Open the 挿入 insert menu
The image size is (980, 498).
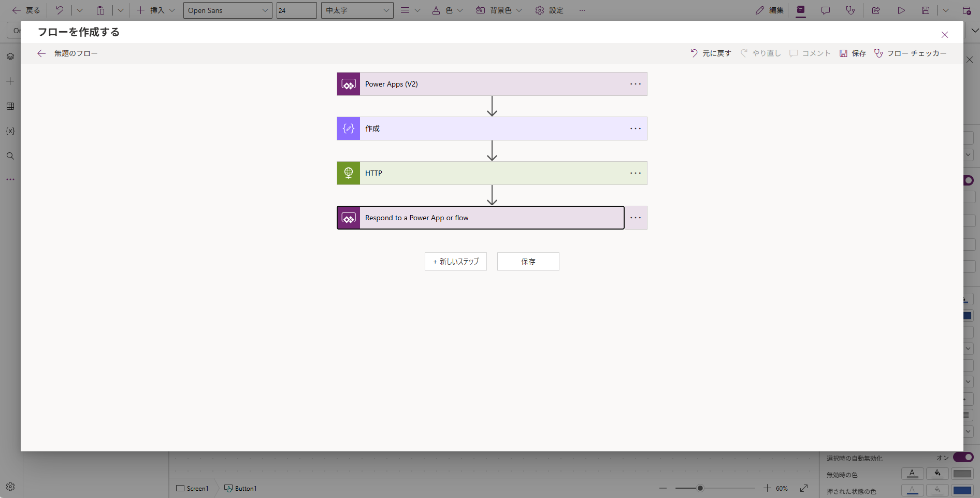[155, 10]
